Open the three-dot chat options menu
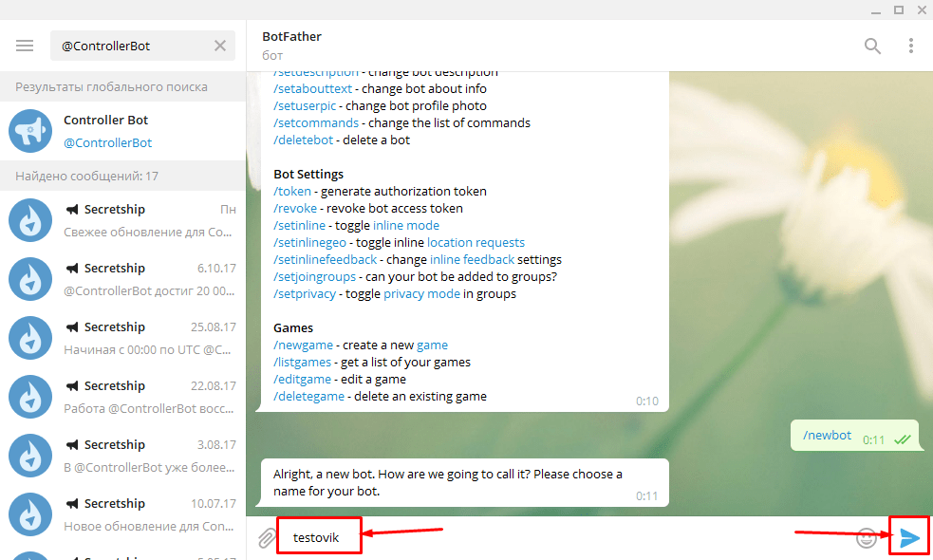This screenshot has width=933, height=560. coord(910,46)
